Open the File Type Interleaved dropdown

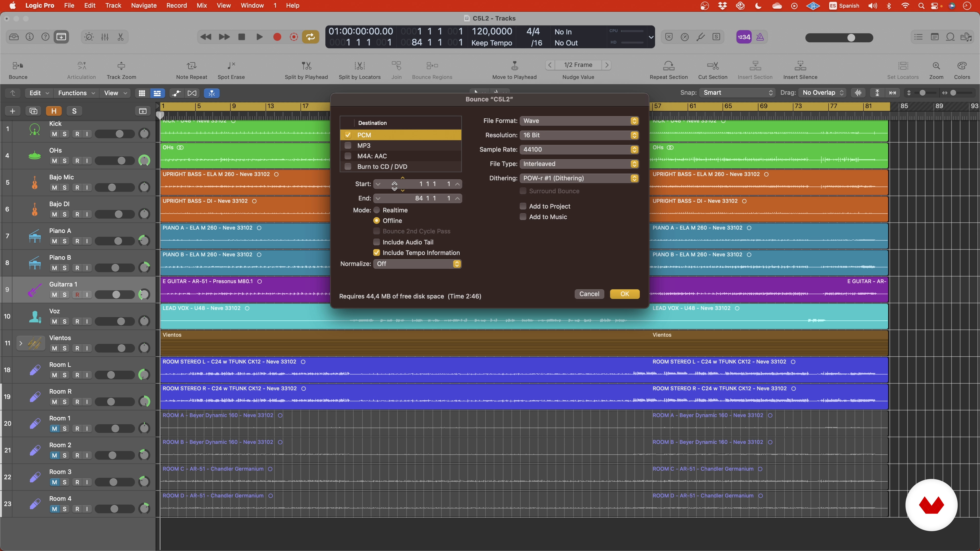pyautogui.click(x=579, y=164)
